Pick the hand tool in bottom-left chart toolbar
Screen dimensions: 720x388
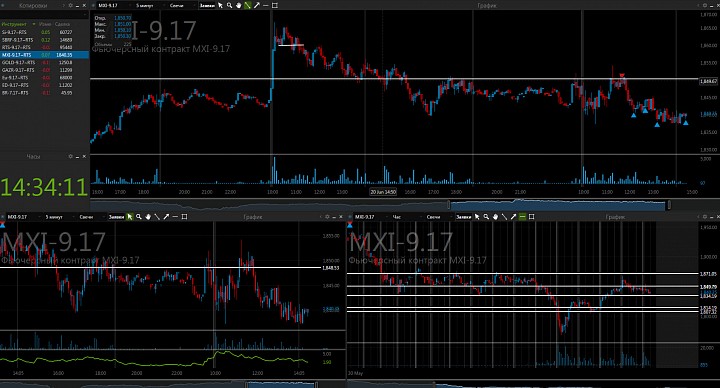tap(148, 217)
